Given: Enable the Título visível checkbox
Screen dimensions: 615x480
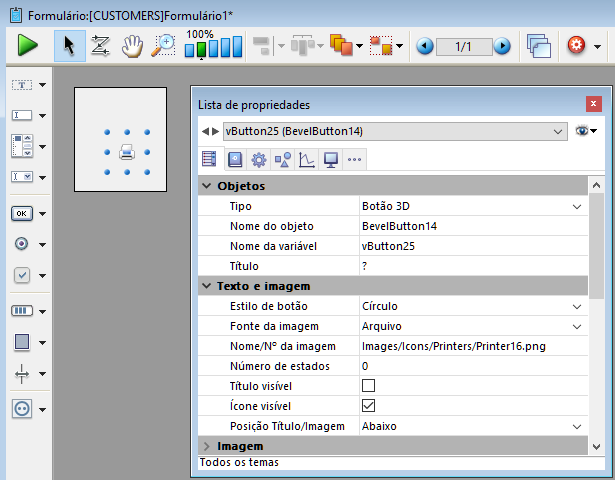Looking at the screenshot, I should 368,385.
